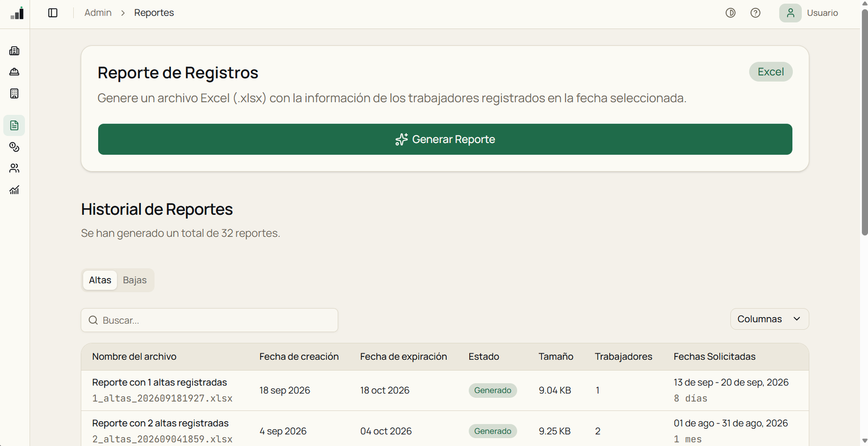
Task: Click the 9.04 KB size cell
Action: tap(555, 390)
